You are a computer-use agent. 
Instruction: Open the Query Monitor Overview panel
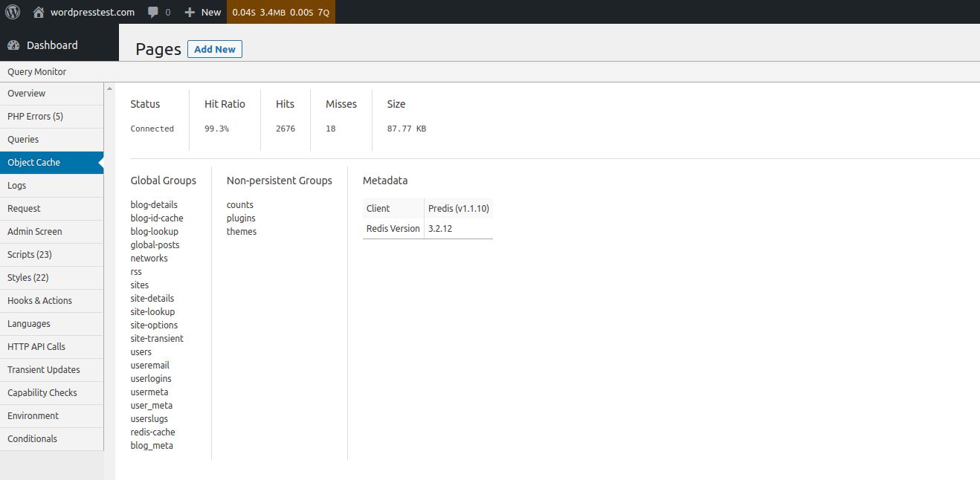[26, 93]
